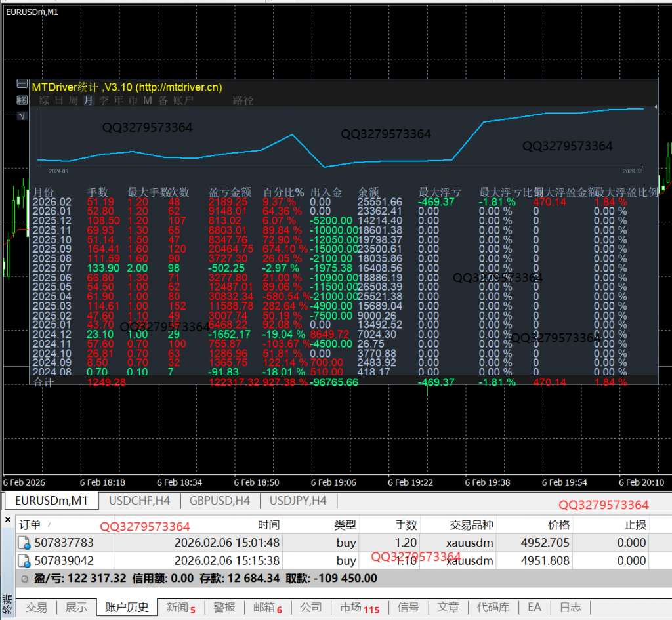Viewport: 672px width, 620px height.
Task: Click the close X on terminal panel
Action: (x=8, y=520)
